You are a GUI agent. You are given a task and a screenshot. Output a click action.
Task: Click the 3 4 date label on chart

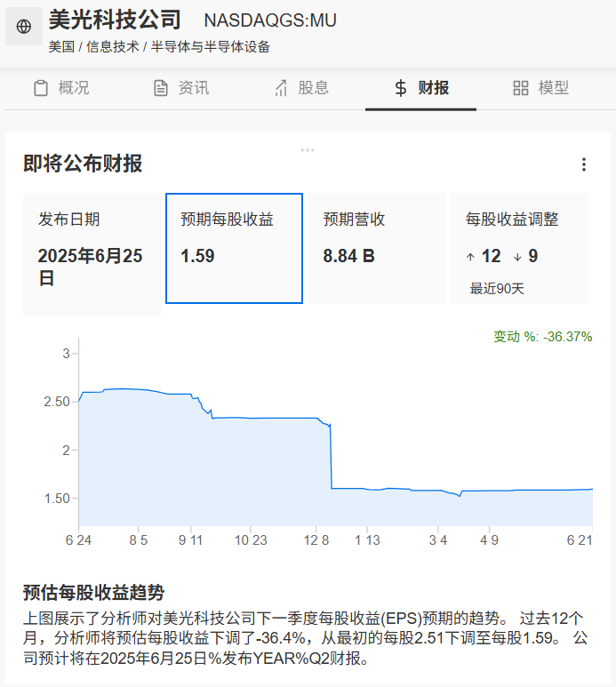coord(438,540)
